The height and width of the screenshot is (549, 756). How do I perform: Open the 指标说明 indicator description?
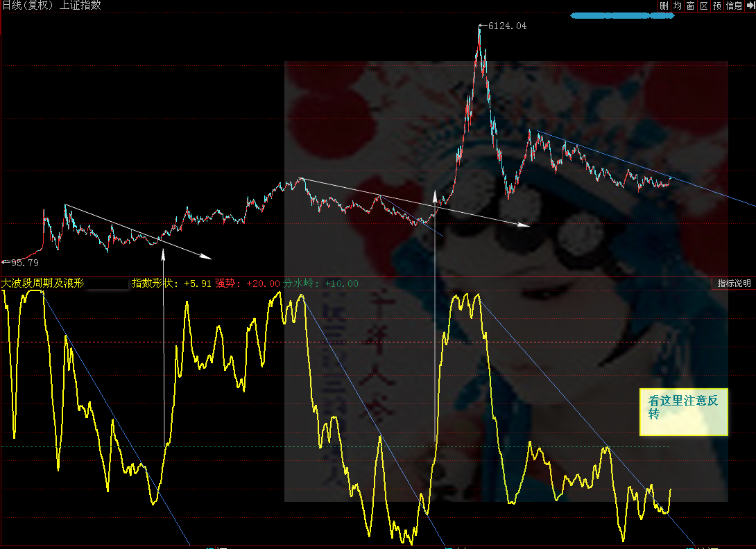pyautogui.click(x=734, y=284)
